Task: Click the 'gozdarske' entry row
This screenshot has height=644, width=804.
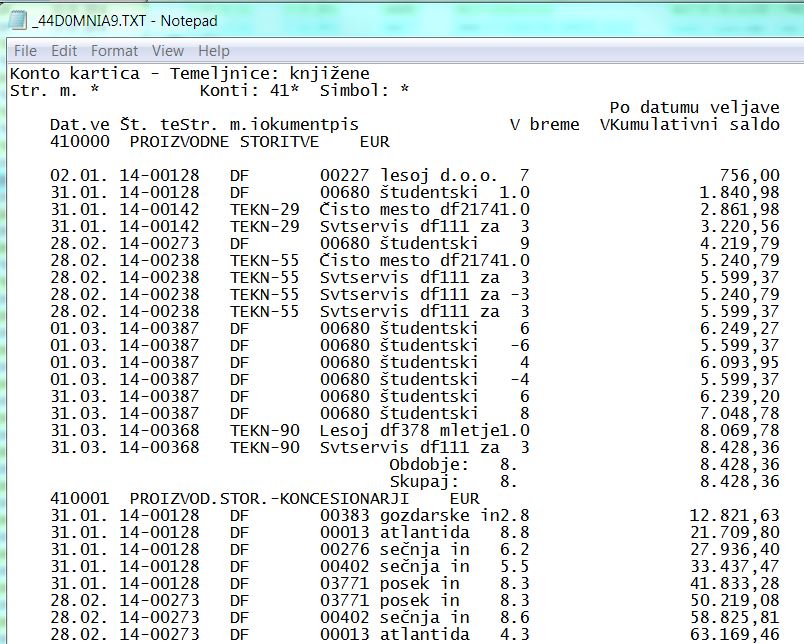Action: coord(415,515)
